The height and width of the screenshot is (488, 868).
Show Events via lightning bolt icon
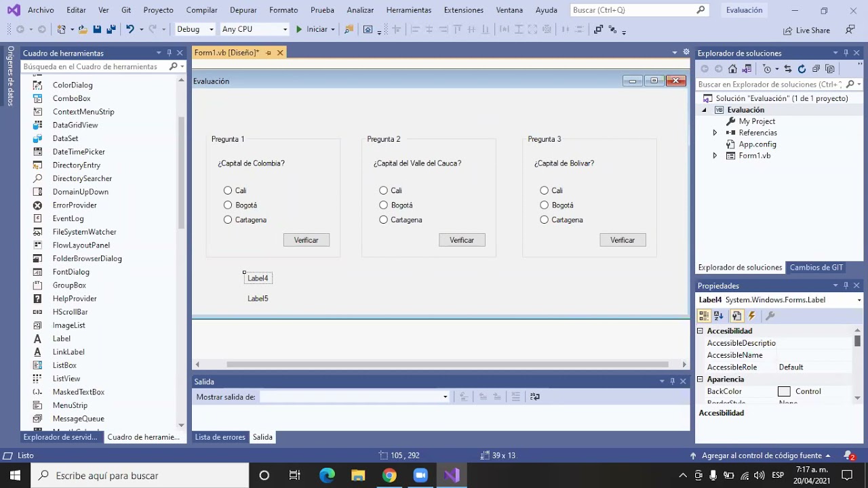pos(751,316)
